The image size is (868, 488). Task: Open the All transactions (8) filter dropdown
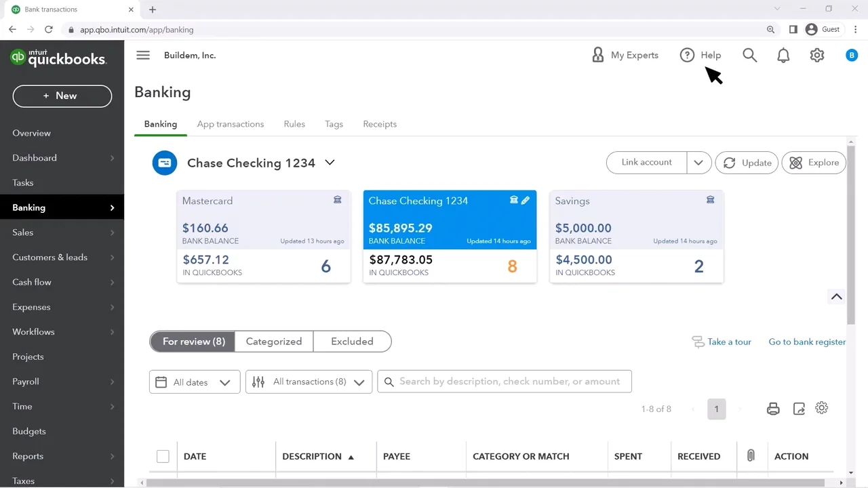[x=309, y=382]
